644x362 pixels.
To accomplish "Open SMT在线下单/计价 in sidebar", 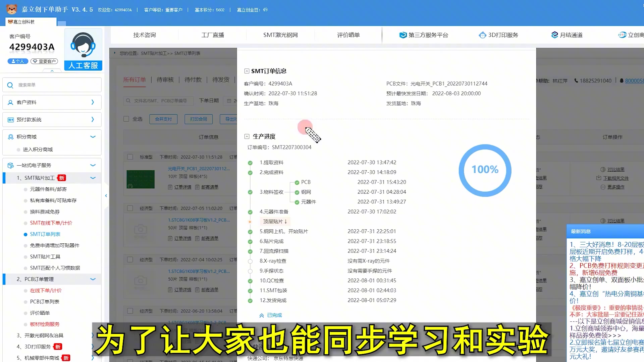I will (x=51, y=223).
